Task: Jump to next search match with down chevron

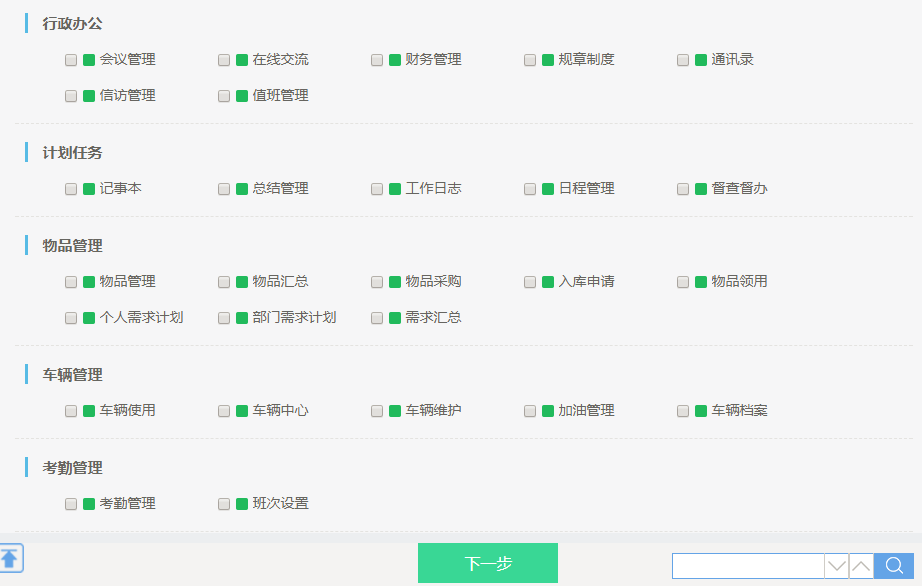Action: click(836, 565)
